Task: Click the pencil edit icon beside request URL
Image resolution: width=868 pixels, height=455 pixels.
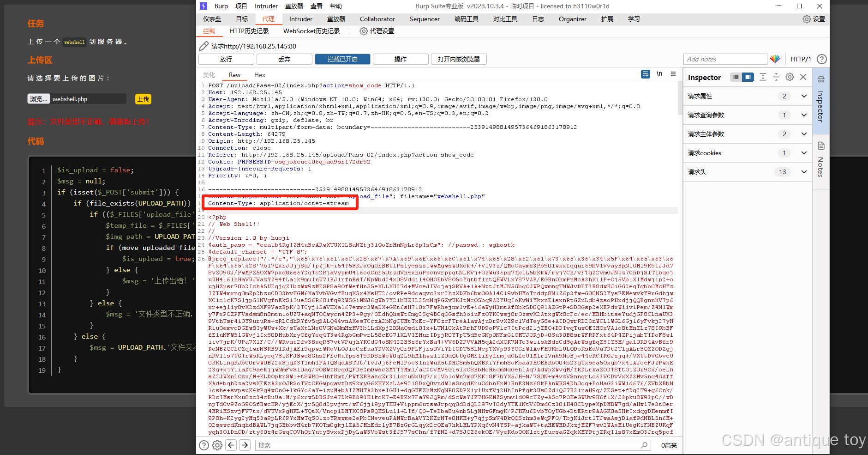Action: tap(204, 46)
